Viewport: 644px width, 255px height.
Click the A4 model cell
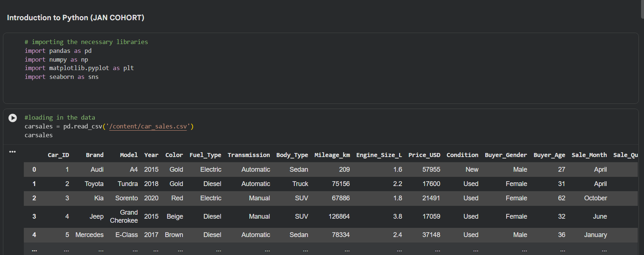(134, 170)
